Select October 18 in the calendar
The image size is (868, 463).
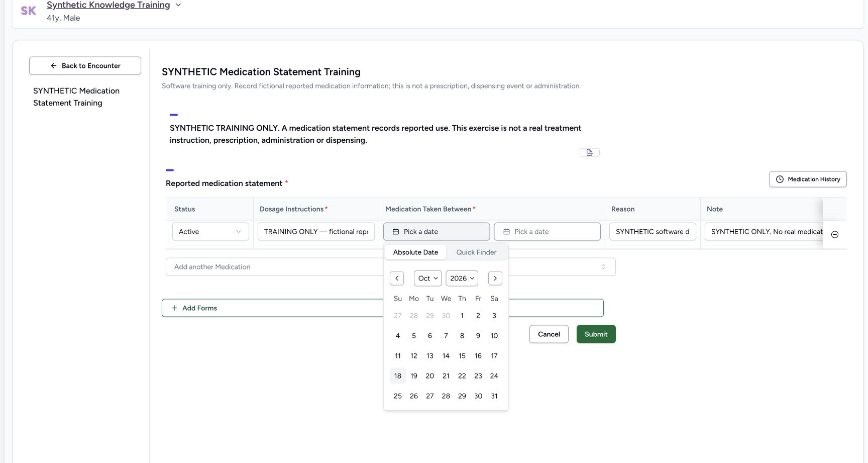[398, 376]
